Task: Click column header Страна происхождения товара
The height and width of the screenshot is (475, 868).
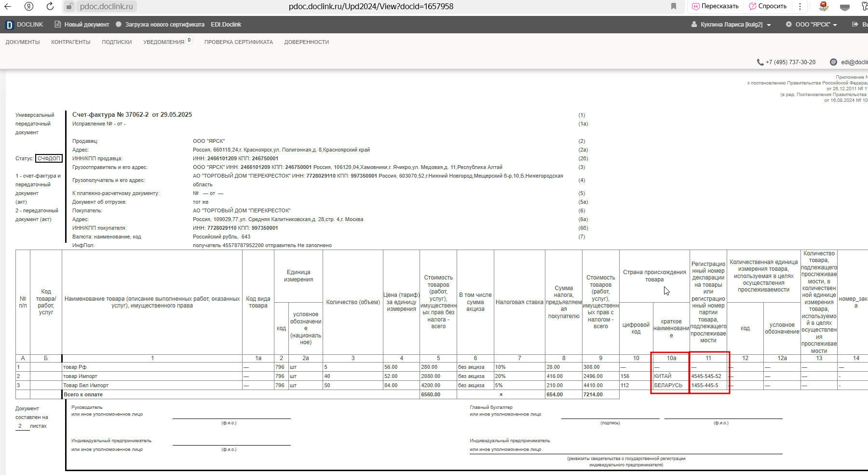Action: point(654,276)
